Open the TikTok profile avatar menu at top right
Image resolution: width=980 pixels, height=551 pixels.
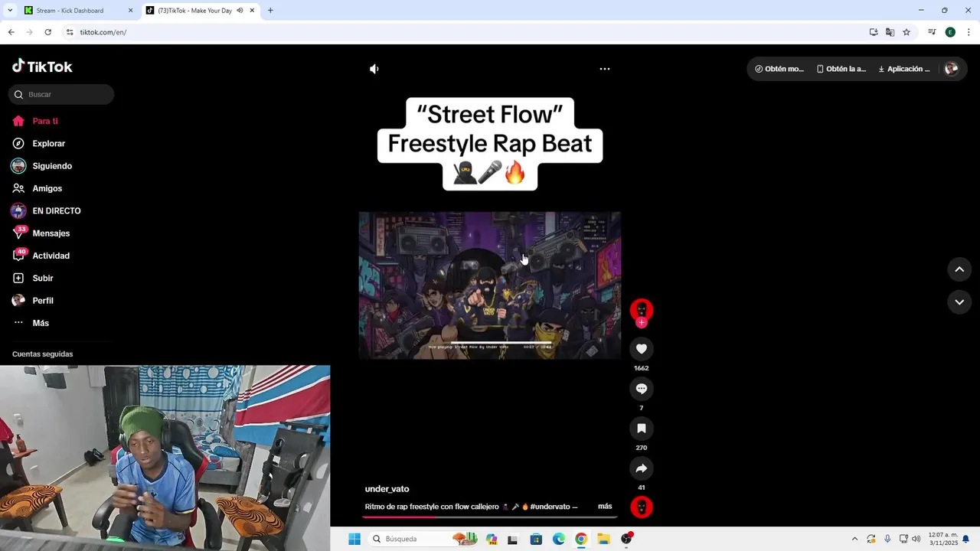(951, 69)
